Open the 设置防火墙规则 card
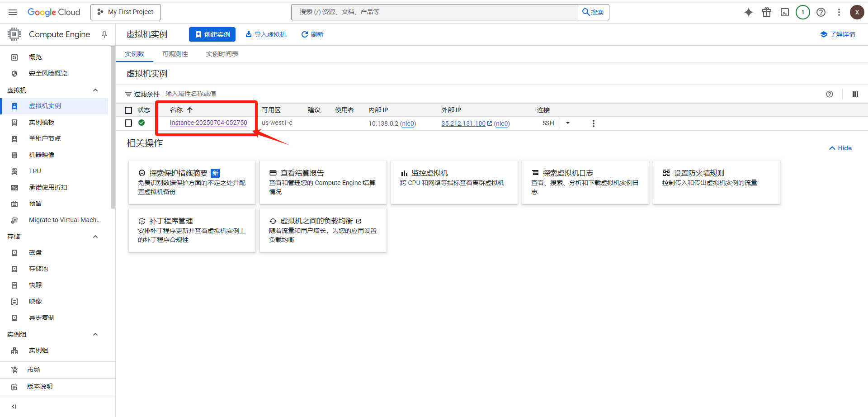 717,182
